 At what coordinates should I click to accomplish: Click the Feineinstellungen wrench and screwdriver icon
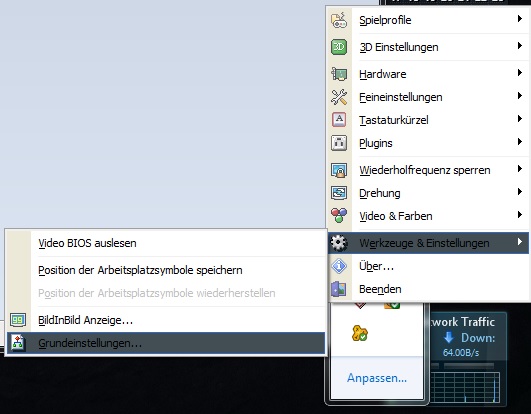tap(339, 97)
